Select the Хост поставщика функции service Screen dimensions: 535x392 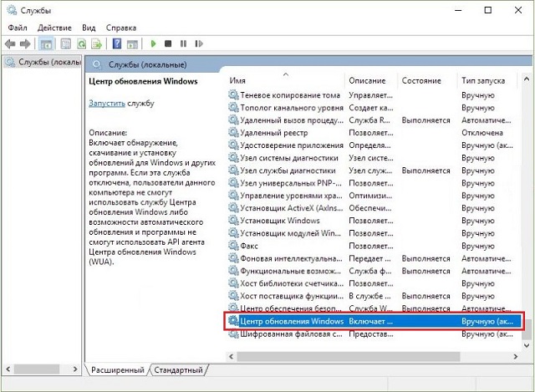(x=374, y=296)
